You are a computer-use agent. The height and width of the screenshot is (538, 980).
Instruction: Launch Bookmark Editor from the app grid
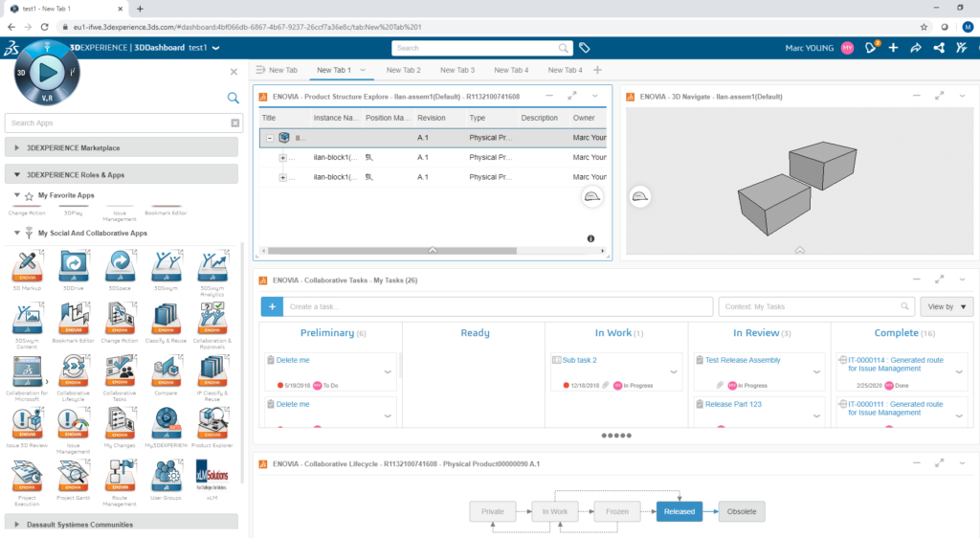(x=73, y=320)
